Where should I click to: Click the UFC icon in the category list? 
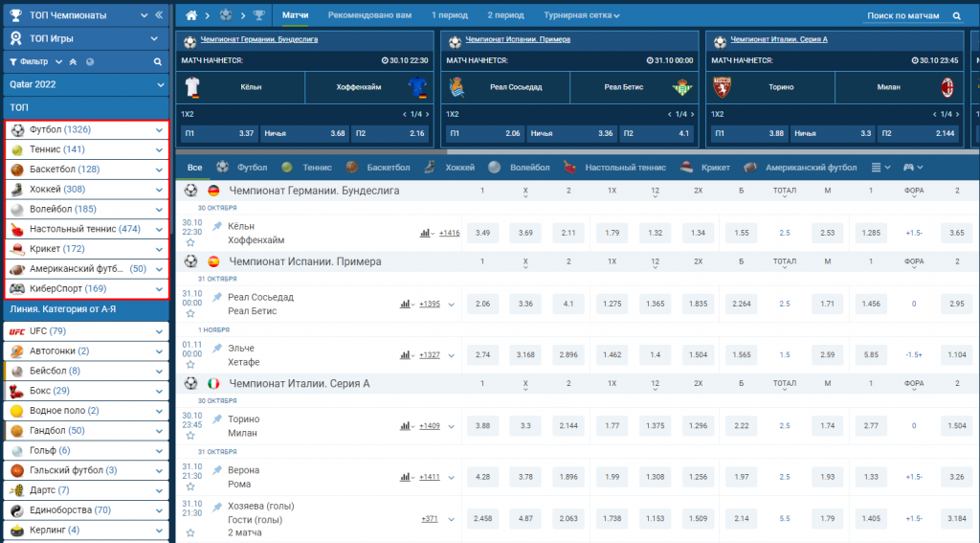16,331
